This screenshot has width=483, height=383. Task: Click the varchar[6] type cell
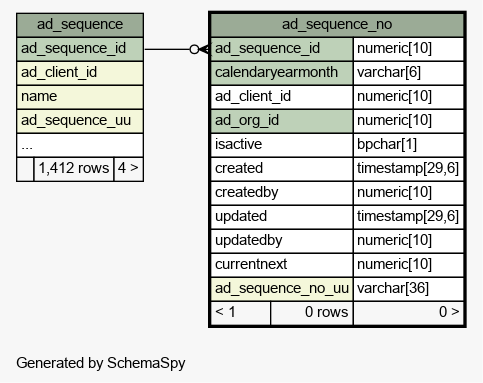coord(408,73)
